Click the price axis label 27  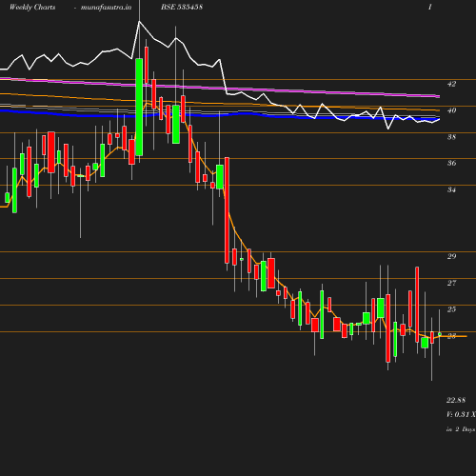[x=451, y=283]
